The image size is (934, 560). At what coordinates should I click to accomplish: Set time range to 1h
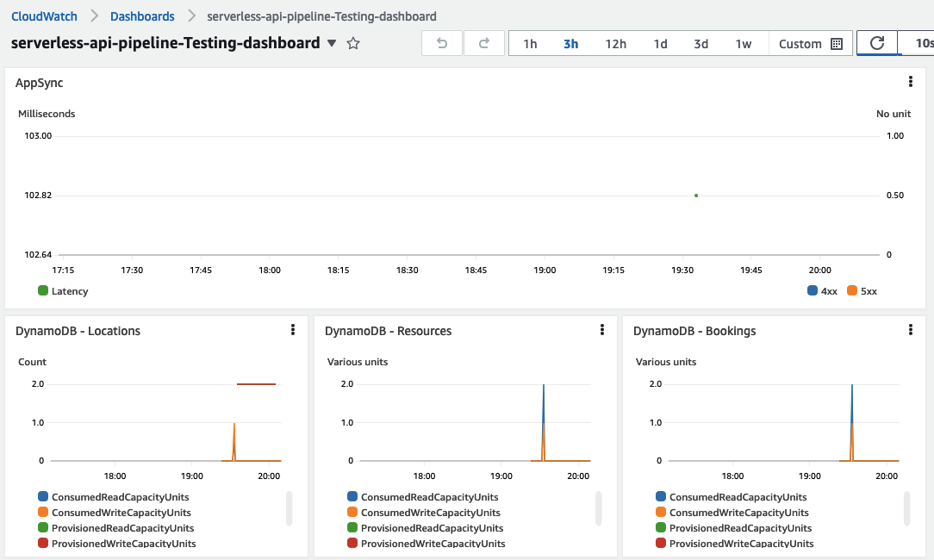pyautogui.click(x=530, y=43)
